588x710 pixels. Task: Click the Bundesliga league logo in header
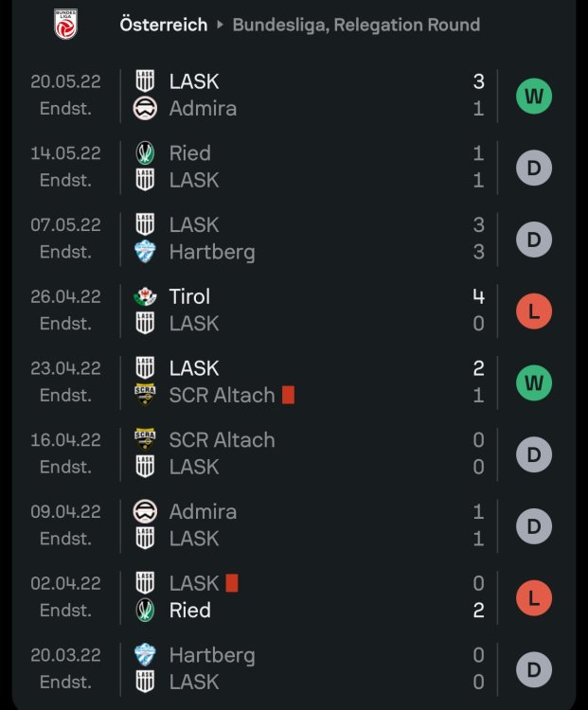(x=67, y=24)
